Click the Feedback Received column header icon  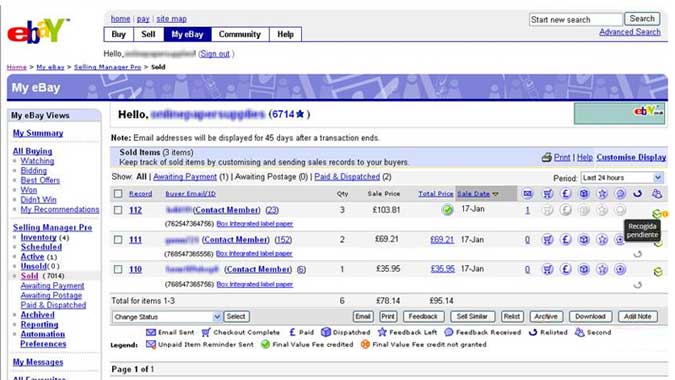click(x=620, y=194)
